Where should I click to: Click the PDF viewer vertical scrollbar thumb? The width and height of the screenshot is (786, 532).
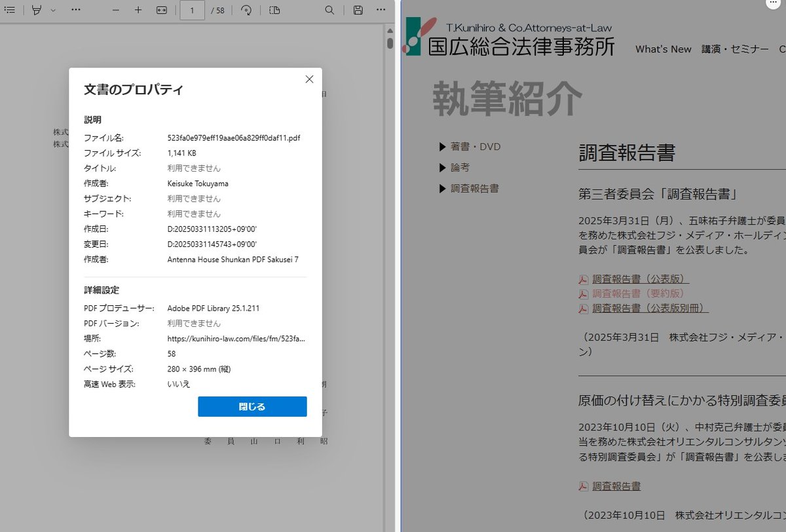[x=390, y=43]
